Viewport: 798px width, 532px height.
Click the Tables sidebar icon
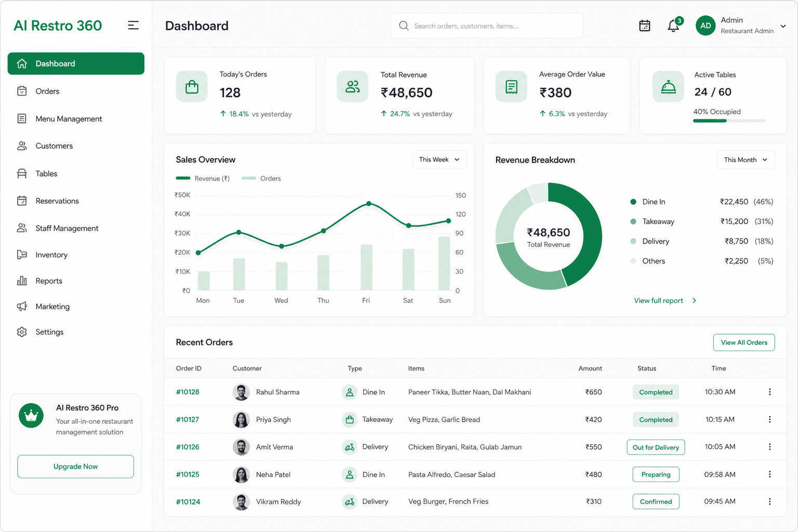click(22, 174)
